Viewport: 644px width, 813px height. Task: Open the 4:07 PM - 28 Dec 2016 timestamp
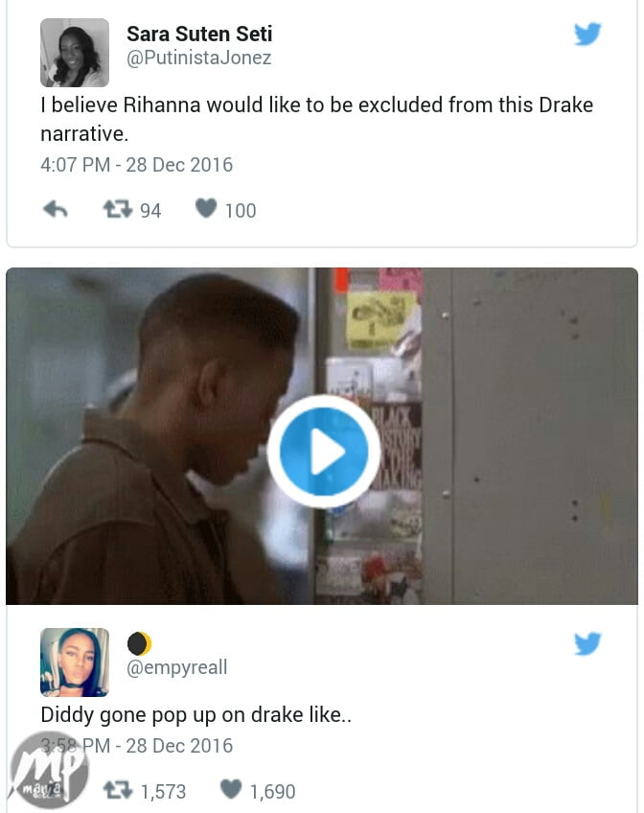137,165
